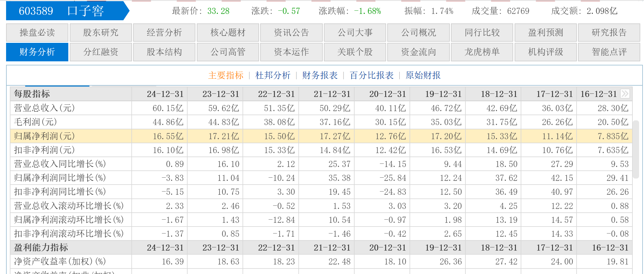Open 股东研究 section
Screen dimensions: 644x274
click(101, 32)
